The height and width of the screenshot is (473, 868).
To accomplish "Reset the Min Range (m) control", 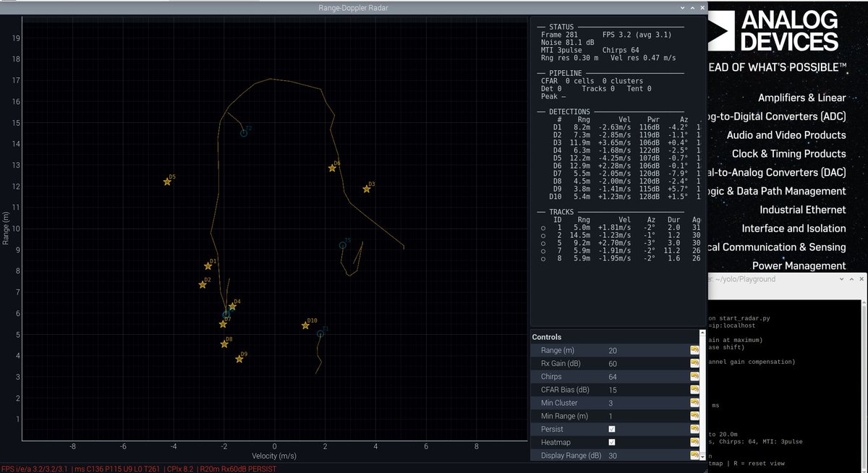I will 694,416.
